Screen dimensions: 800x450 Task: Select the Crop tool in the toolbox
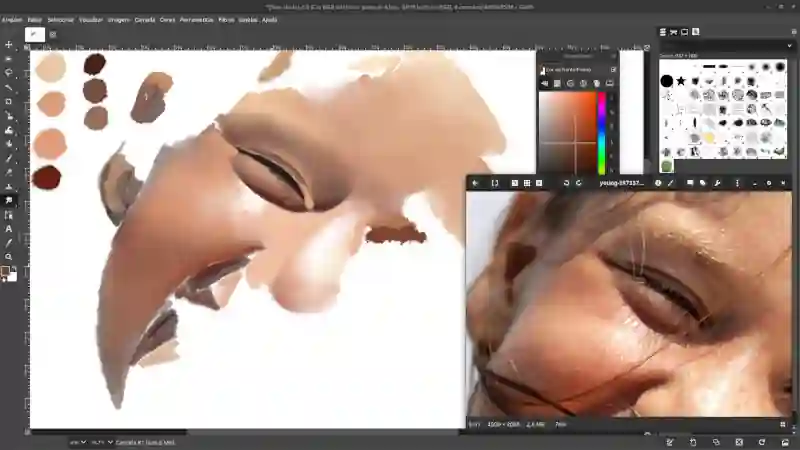point(9,102)
